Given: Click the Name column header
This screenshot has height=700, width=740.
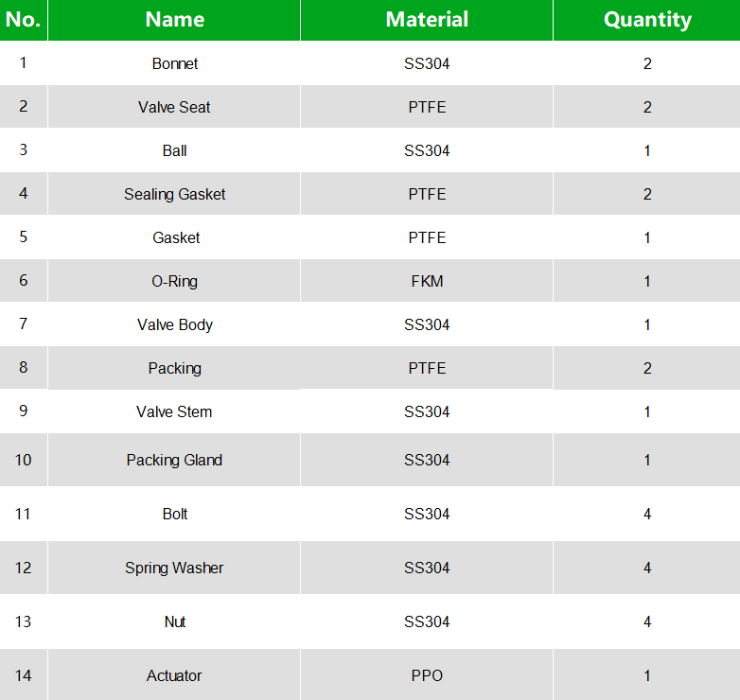Looking at the screenshot, I should [x=174, y=20].
